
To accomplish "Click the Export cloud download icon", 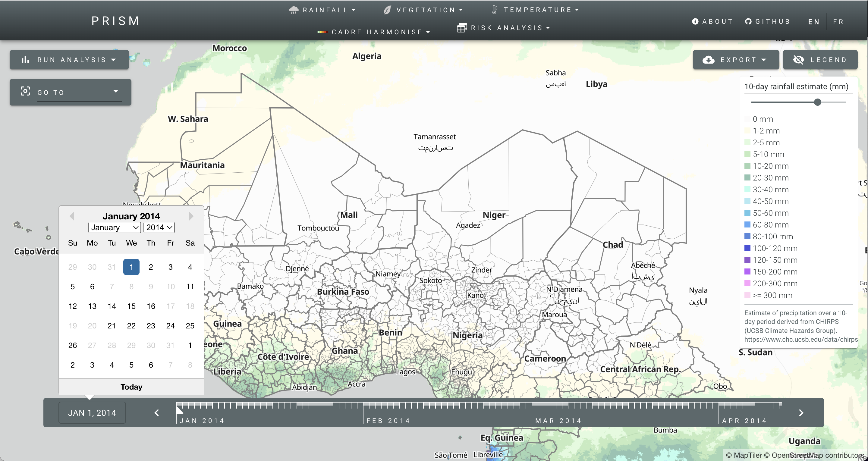I will (708, 60).
